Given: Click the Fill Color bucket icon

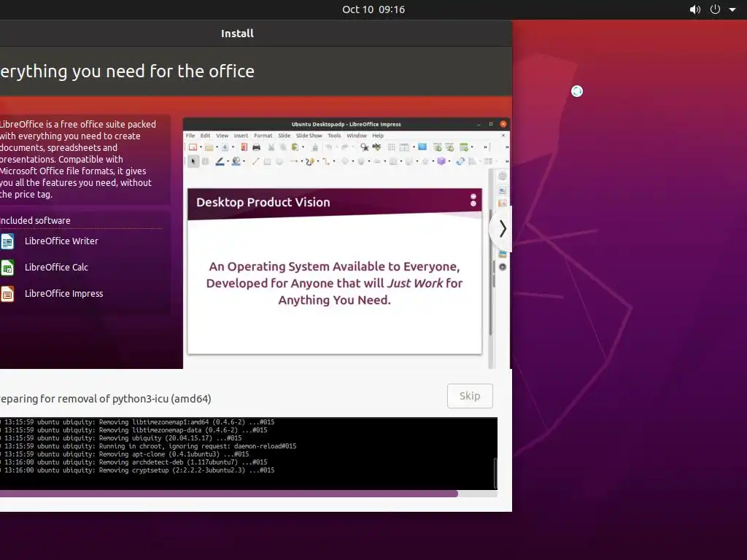Looking at the screenshot, I should [236, 161].
